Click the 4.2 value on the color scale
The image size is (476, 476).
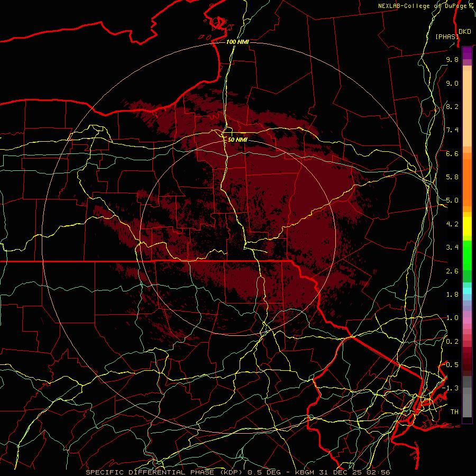[452, 224]
